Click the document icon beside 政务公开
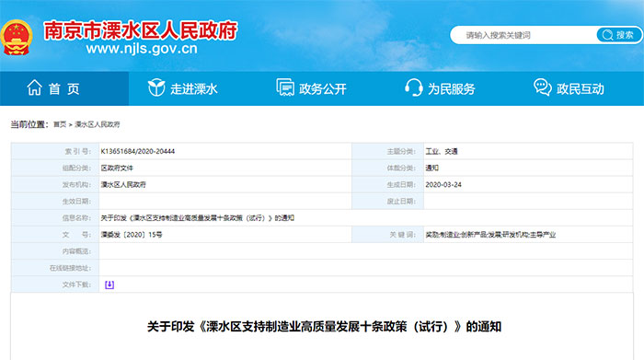644x360 pixels. coord(285,87)
